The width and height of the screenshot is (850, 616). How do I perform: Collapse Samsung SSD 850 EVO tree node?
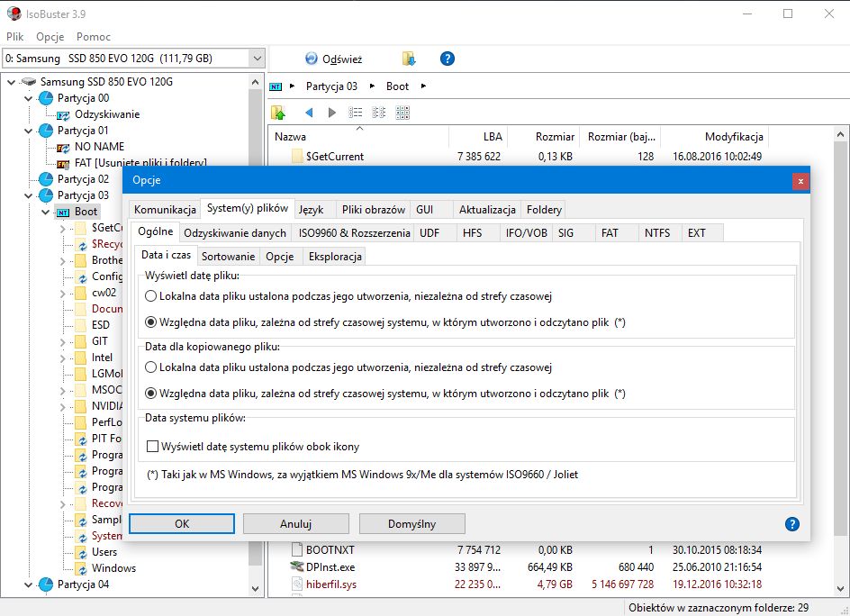pyautogui.click(x=12, y=83)
